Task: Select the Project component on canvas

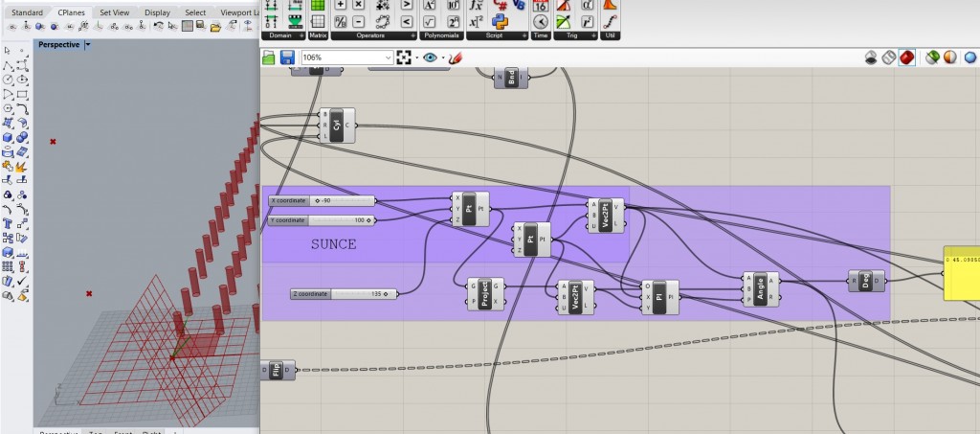Action: tap(485, 294)
